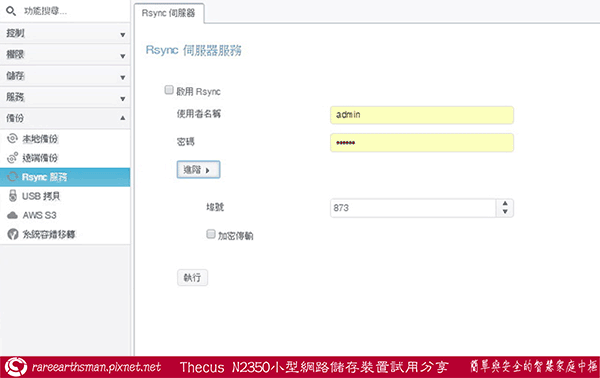Focus the 密碼 password field
The image size is (600, 378).
[x=422, y=143]
